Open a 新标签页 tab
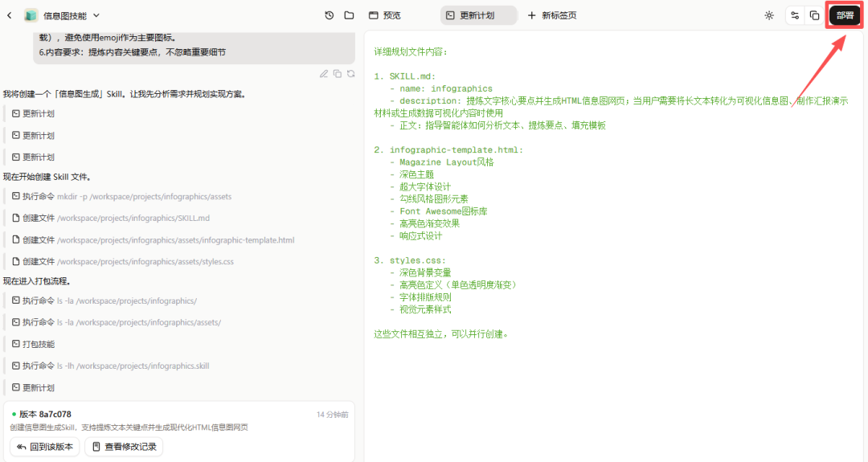Viewport: 868px width, 462px height. (x=552, y=15)
